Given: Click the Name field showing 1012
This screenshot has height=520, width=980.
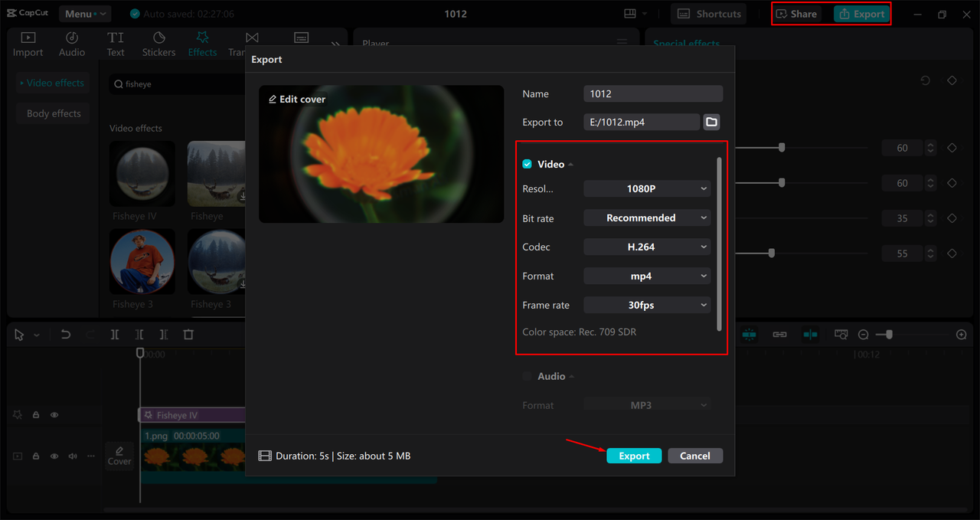Looking at the screenshot, I should 653,93.
